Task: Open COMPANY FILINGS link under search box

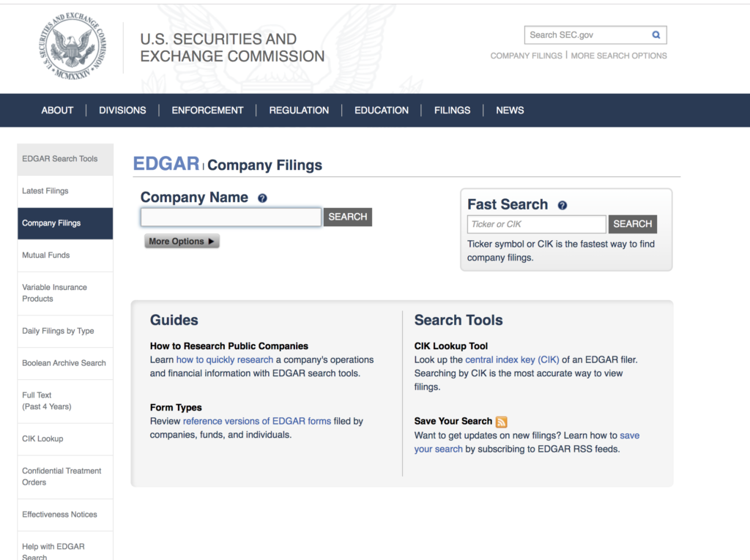Action: coord(526,56)
